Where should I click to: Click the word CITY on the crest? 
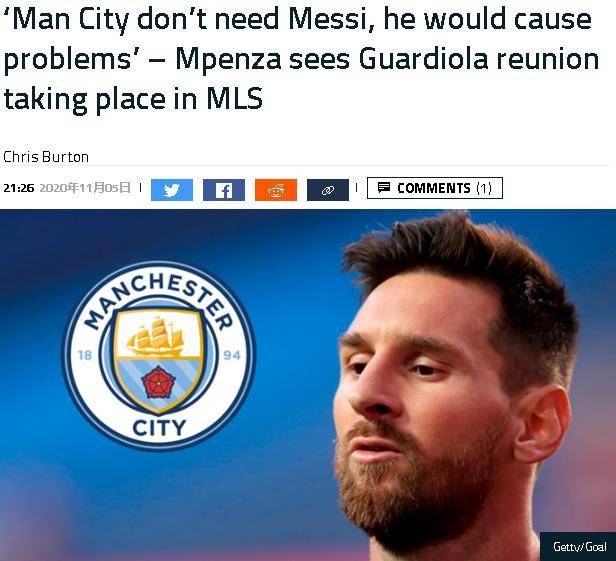point(159,427)
